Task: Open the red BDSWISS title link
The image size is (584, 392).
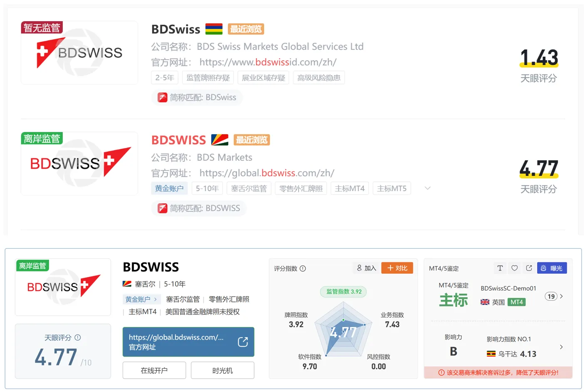Action: click(x=178, y=140)
